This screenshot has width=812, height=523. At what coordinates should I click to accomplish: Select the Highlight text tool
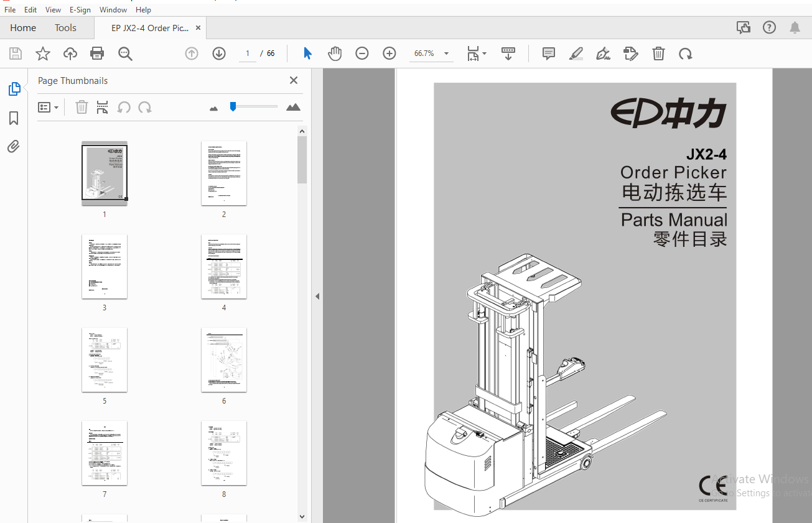tap(576, 53)
